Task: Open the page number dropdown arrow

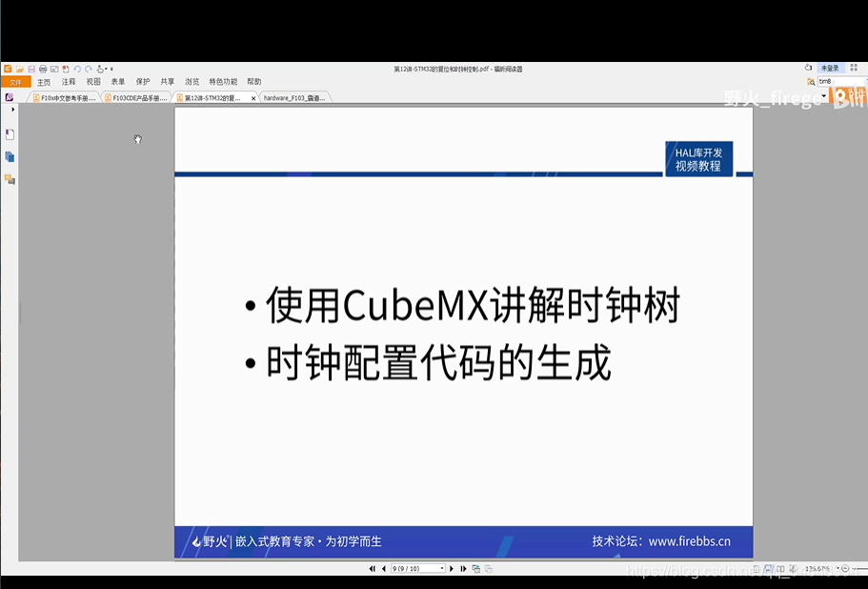Action: 442,569
